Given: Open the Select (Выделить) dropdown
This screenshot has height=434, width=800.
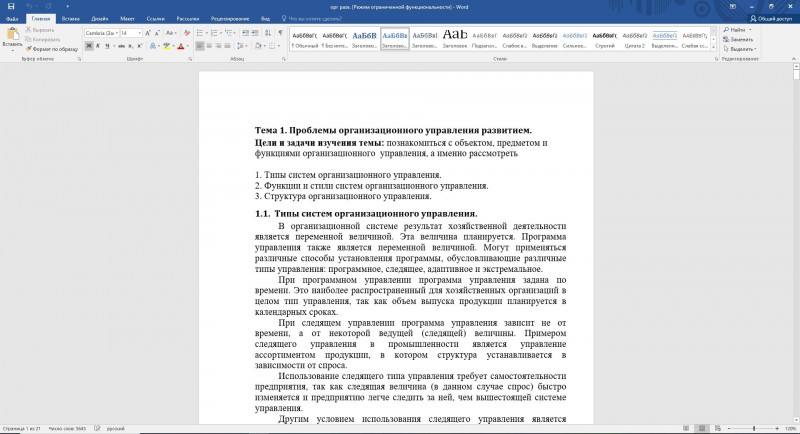Looking at the screenshot, I should (740, 49).
